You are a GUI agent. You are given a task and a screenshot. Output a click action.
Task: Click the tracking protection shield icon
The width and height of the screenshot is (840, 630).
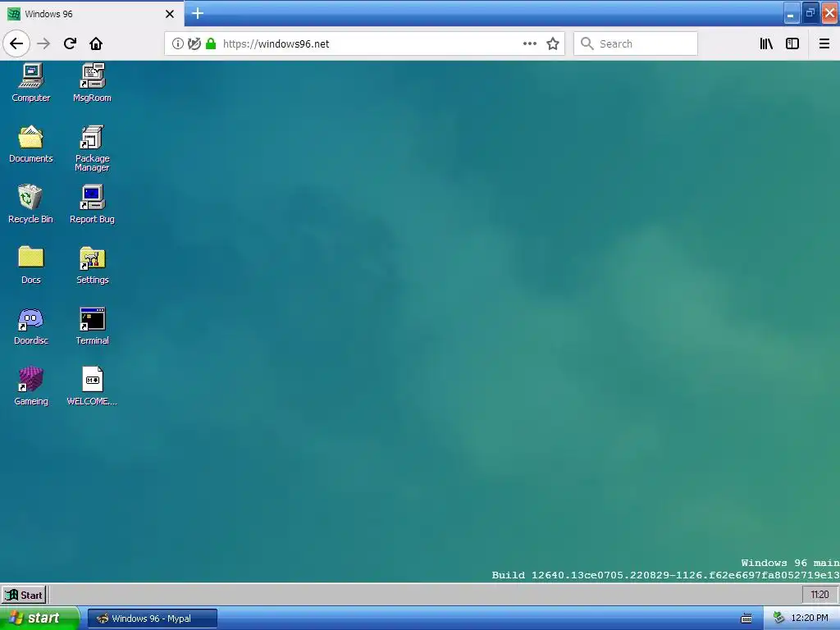point(194,43)
